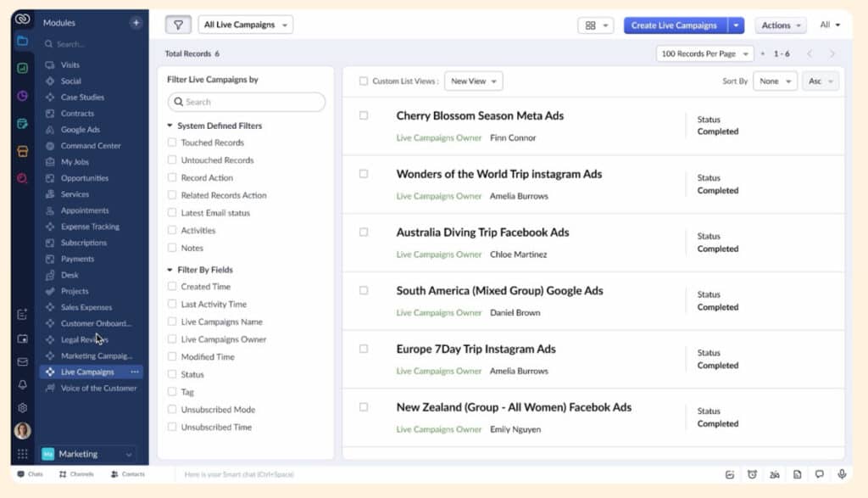Select the Cherry Blossom Season Meta Ads checkbox
Viewport: 868px width, 498px height.
tap(364, 115)
